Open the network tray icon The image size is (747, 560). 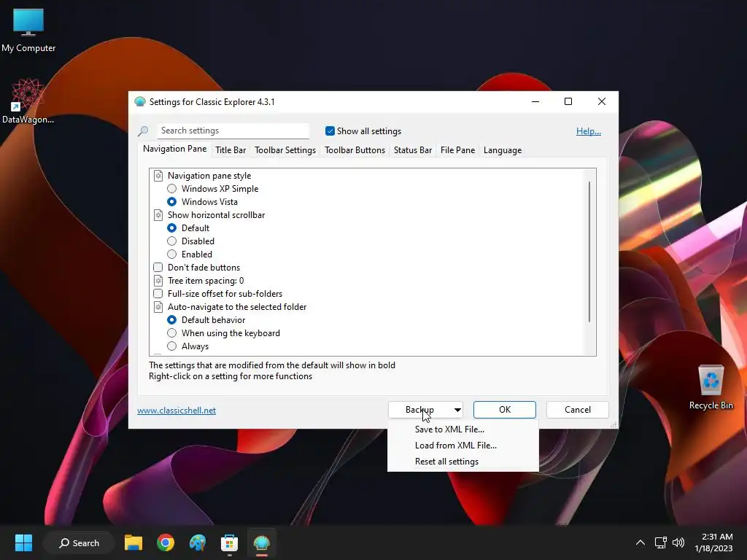(x=660, y=542)
